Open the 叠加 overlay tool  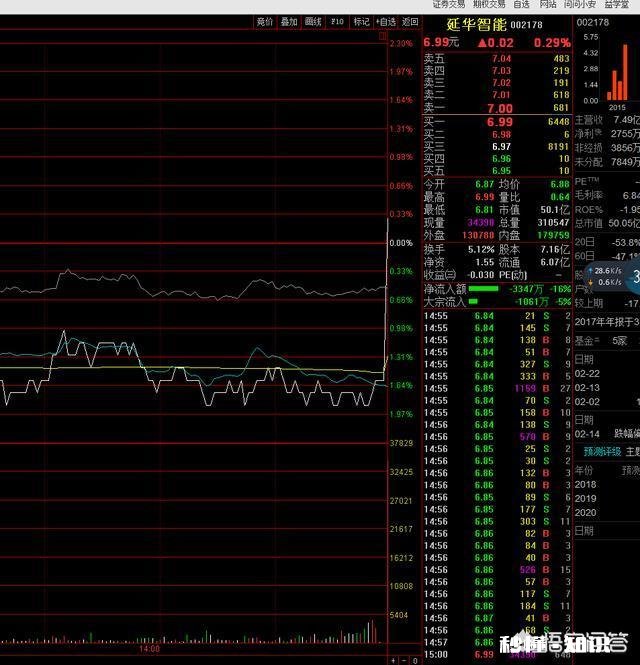[289, 21]
